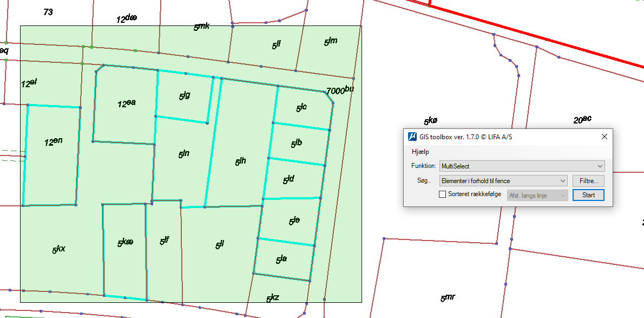This screenshot has width=644, height=318.
Task: Select parcel 5lh on the map
Action: [240, 161]
